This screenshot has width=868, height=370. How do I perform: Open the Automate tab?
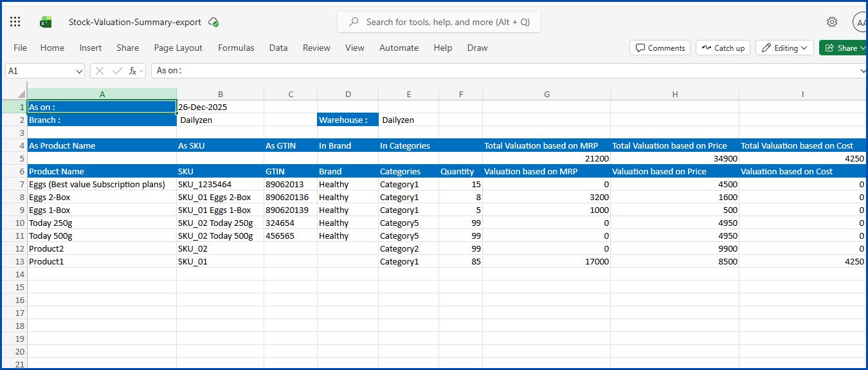click(x=399, y=48)
